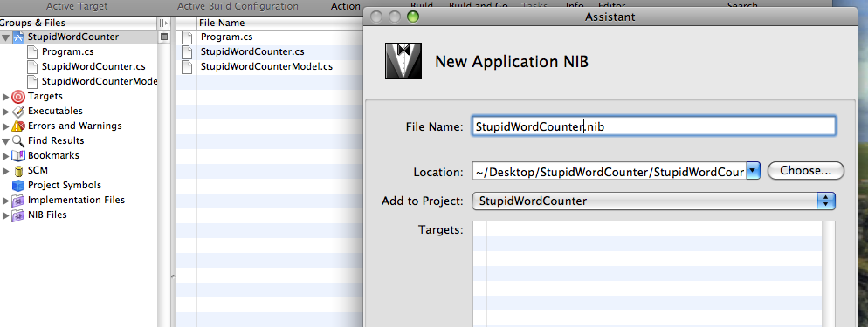Click the Action toolbar item
The image size is (868, 327).
346,7
